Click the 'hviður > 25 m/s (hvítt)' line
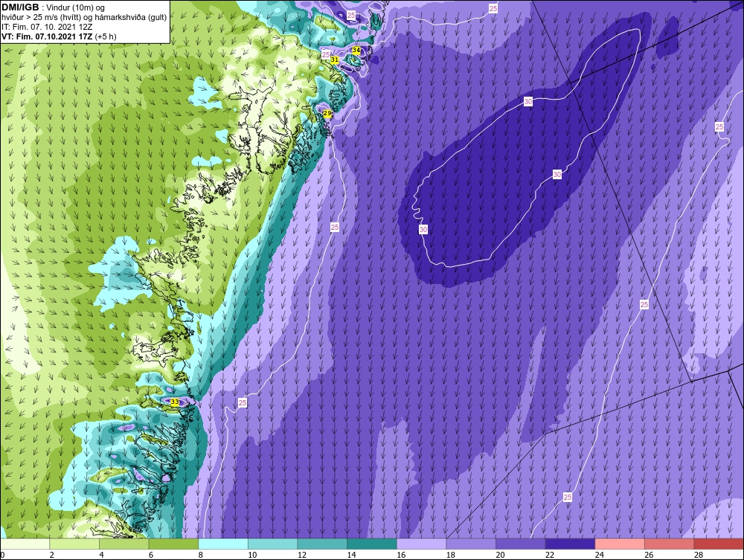 click(41, 18)
